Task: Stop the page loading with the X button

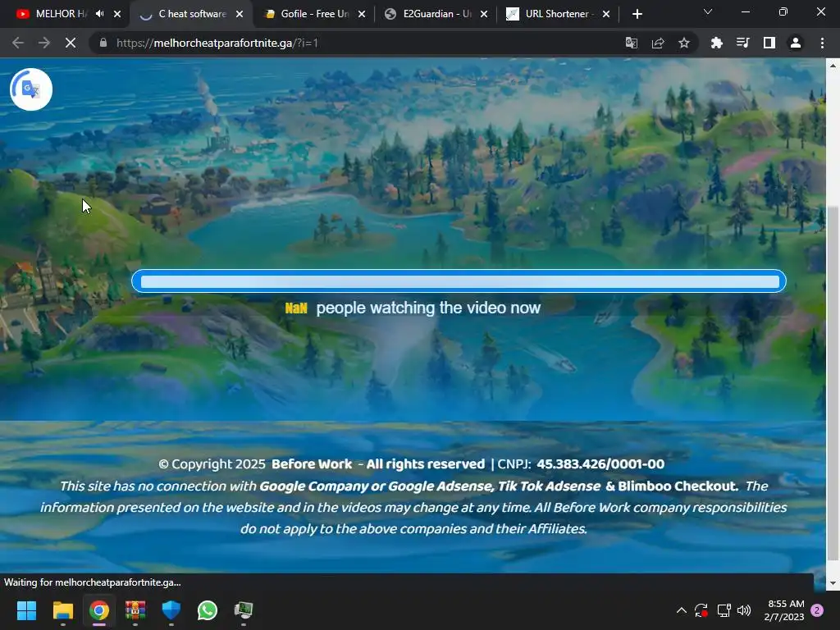Action: tap(71, 43)
